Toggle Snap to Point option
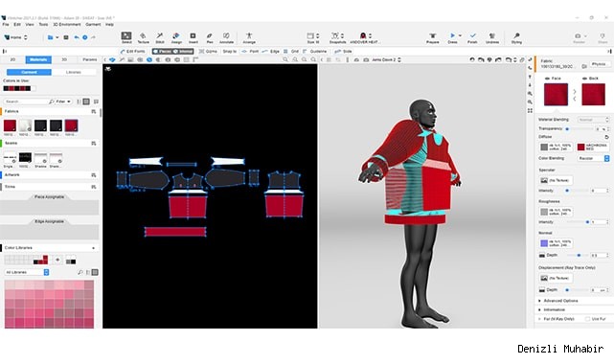This screenshot has width=614, height=364. pyautogui.click(x=250, y=52)
